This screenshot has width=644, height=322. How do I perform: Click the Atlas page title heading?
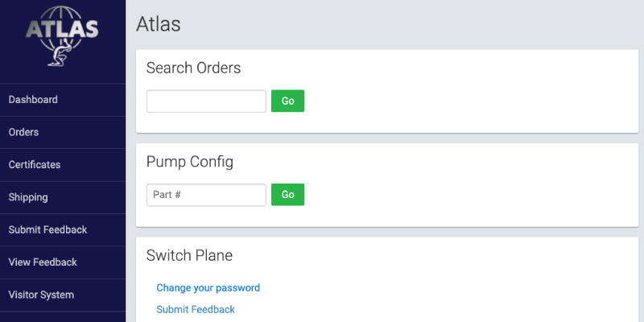(x=159, y=24)
